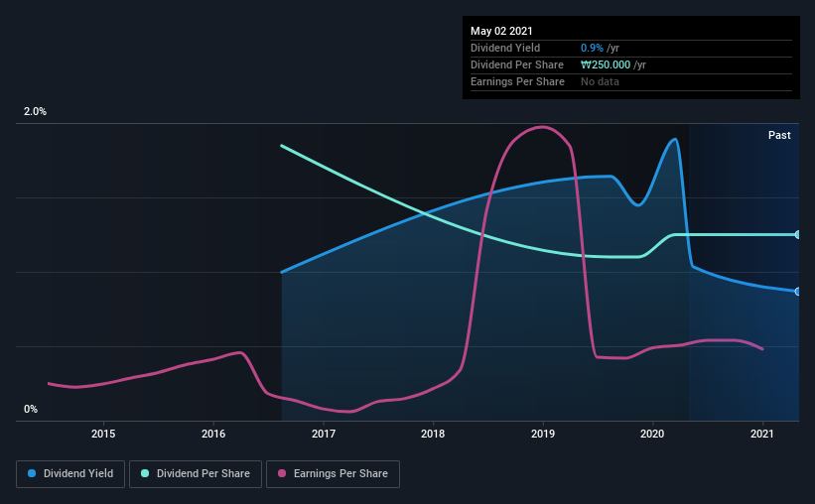Viewport: 815px width, 504px height.
Task: Click the teal dot in the Dividend Per Share legend
Action: coord(146,474)
